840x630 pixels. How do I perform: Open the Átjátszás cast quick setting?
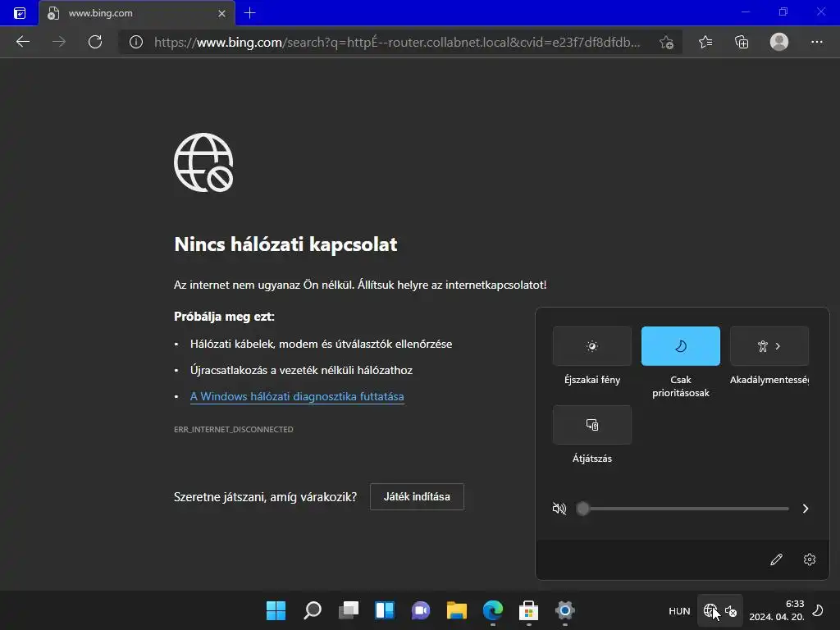coord(592,425)
